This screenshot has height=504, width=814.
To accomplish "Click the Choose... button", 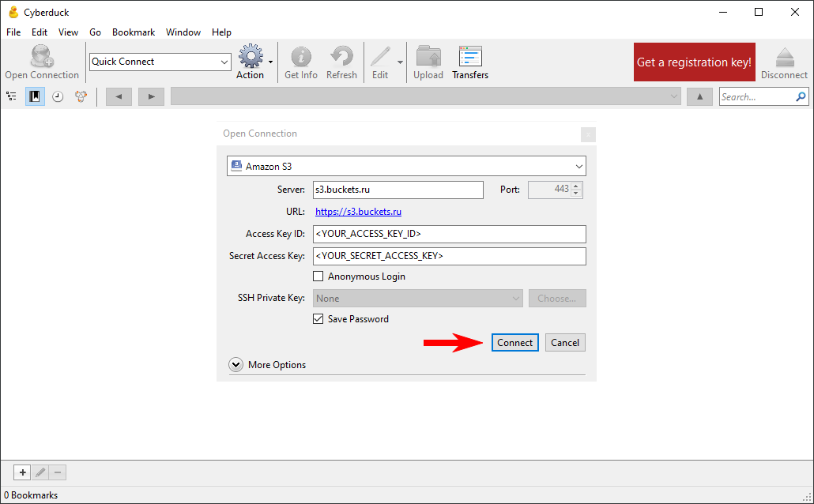I will coord(557,299).
